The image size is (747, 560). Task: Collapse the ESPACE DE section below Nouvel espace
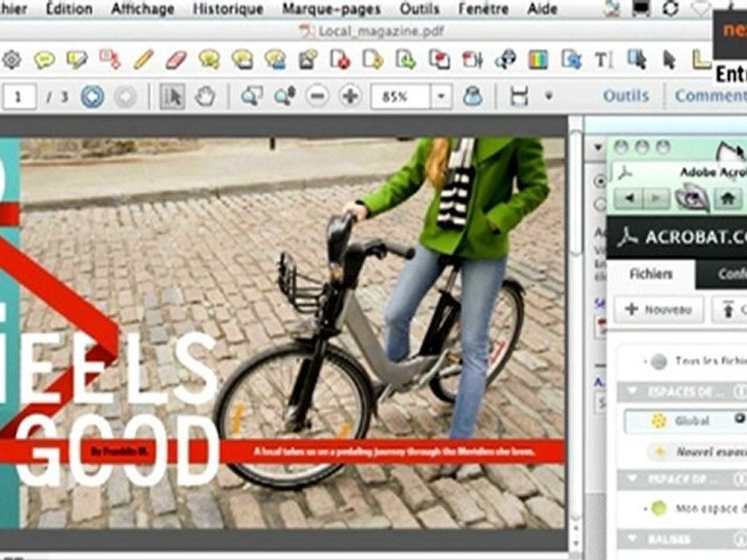click(632, 478)
